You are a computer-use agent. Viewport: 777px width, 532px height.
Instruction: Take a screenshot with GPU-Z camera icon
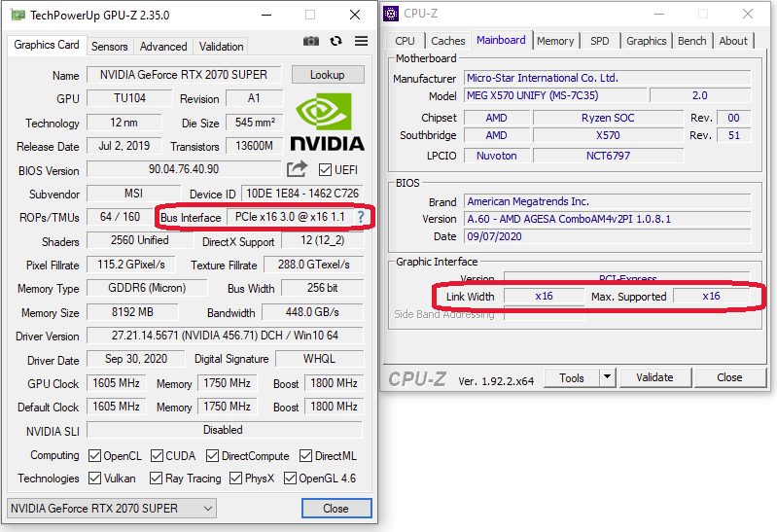point(310,41)
